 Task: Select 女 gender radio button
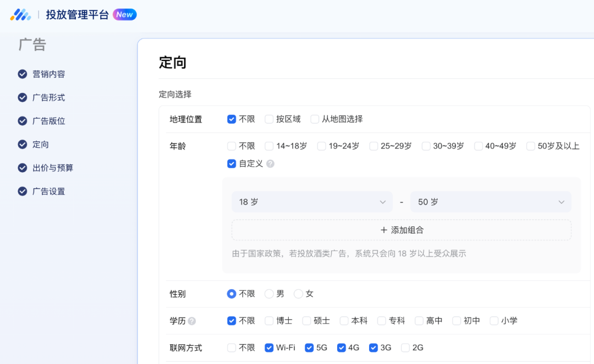(299, 294)
